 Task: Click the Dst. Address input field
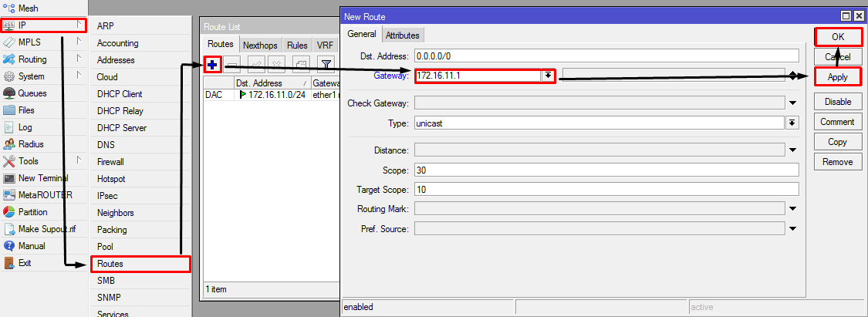606,56
